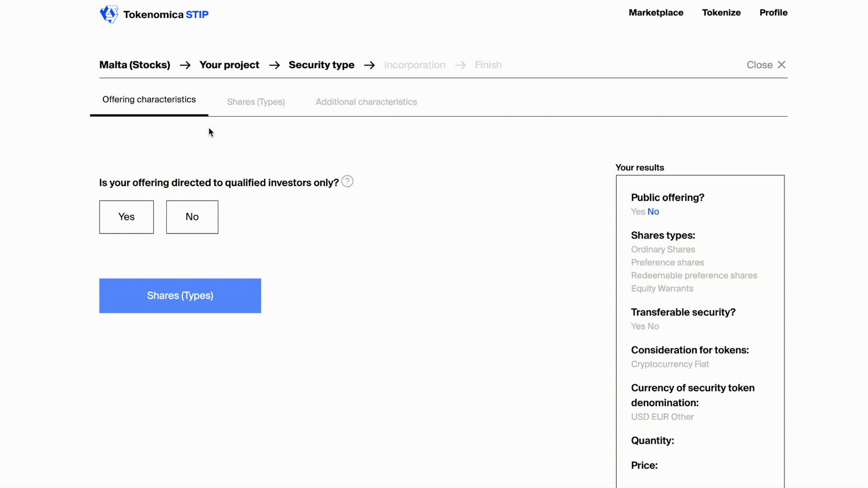Viewport: 868px width, 488px height.
Task: Select No for qualified investors
Action: [192, 217]
